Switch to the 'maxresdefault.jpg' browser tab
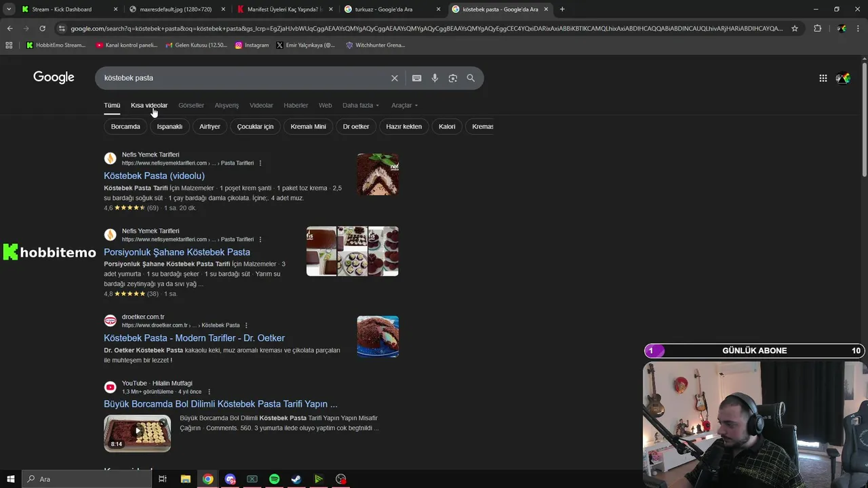Screen dimensions: 868x488 pos(176,9)
